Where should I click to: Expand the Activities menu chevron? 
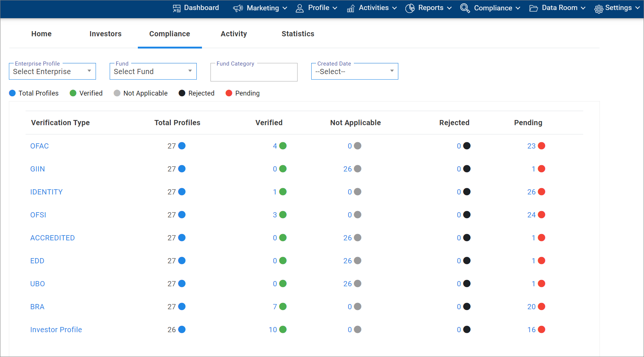coord(395,8)
